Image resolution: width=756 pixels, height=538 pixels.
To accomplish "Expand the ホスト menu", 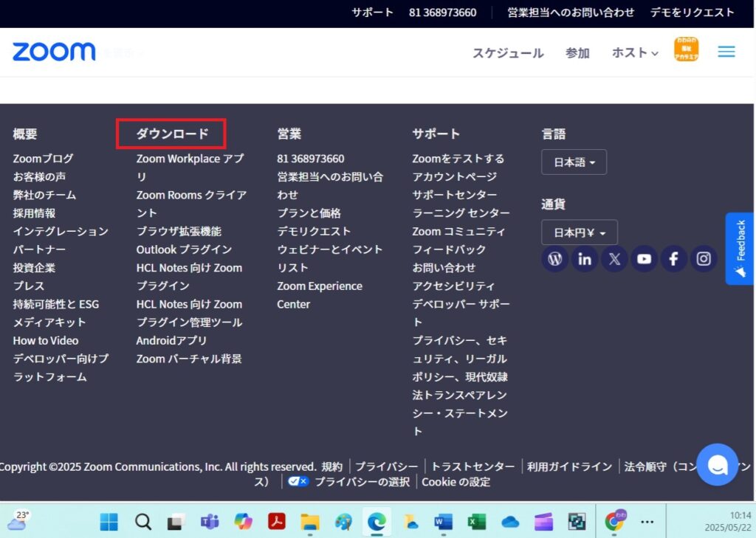I will [x=635, y=52].
